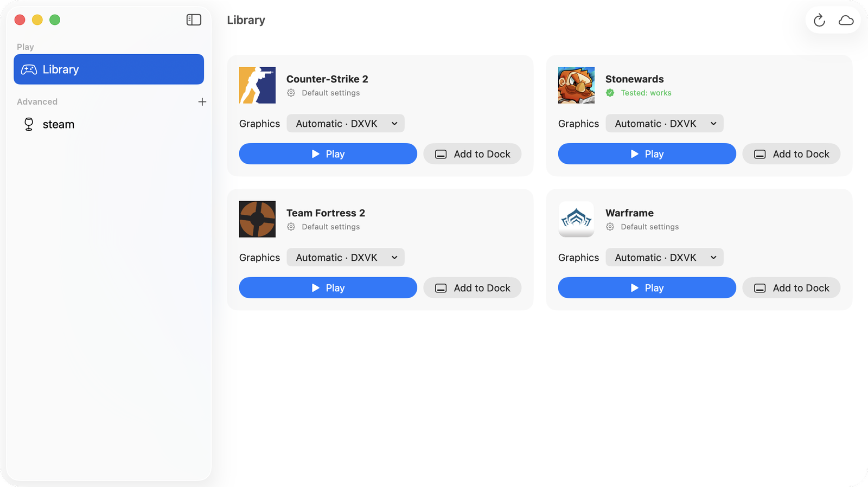Select Library in the sidebar
Viewport: 868px width, 487px height.
tap(108, 69)
